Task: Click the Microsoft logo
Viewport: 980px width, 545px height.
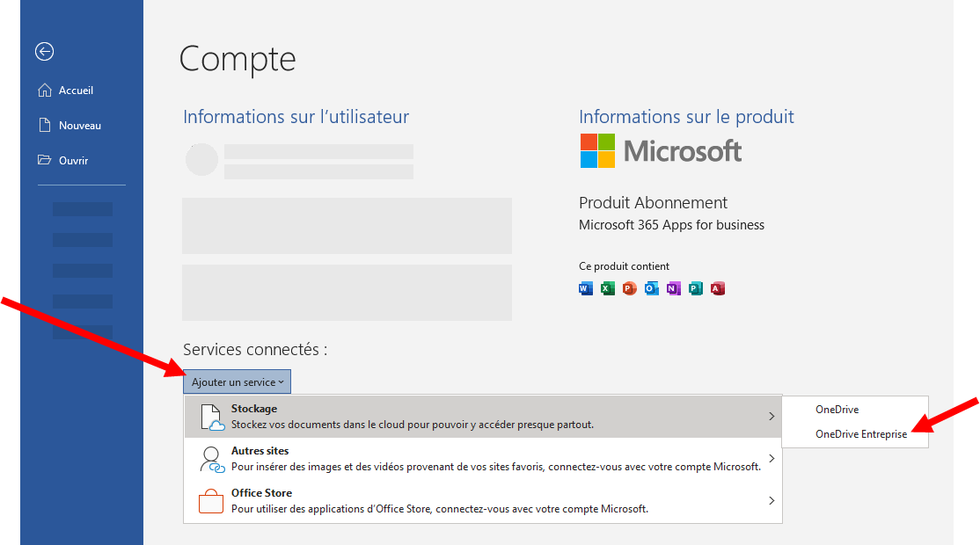Action: (661, 150)
